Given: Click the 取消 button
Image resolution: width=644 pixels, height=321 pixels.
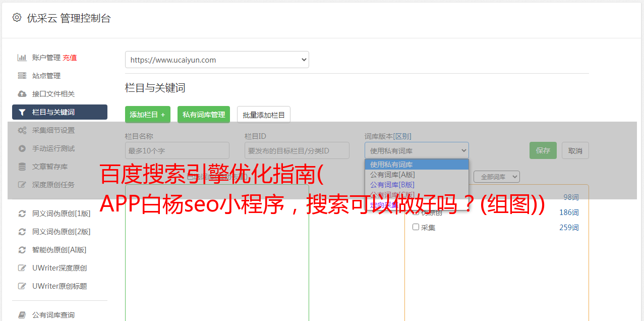Looking at the screenshot, I should [575, 150].
